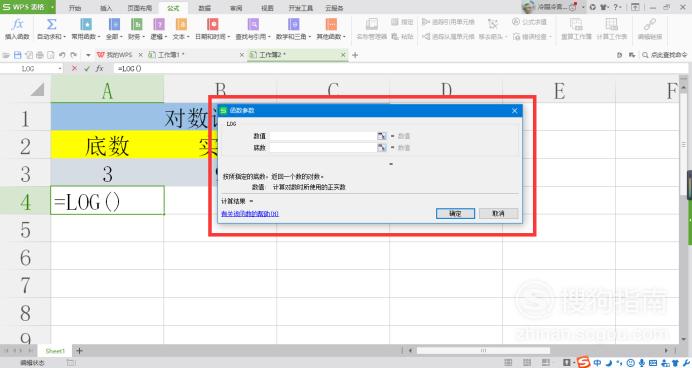Switch to the 审阅 ribbon tab

click(x=236, y=8)
